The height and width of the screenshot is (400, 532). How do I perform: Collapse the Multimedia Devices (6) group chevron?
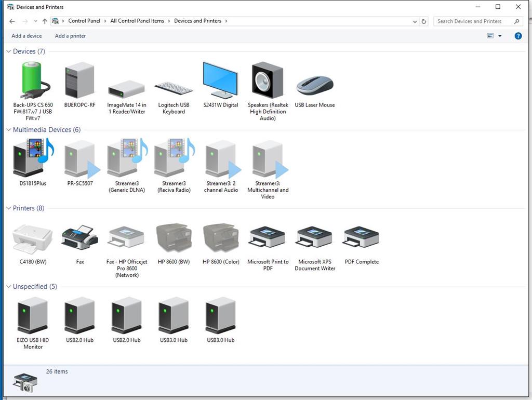coord(8,129)
